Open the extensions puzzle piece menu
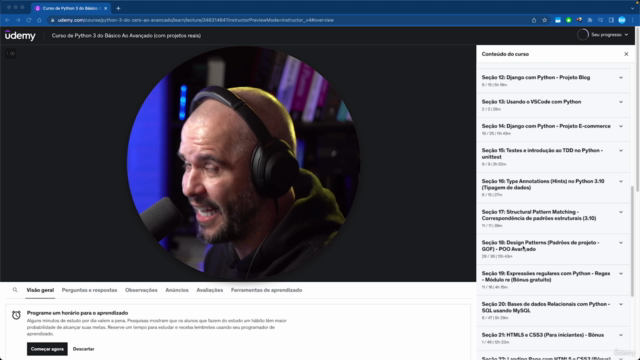640x360 pixels. tap(590, 20)
